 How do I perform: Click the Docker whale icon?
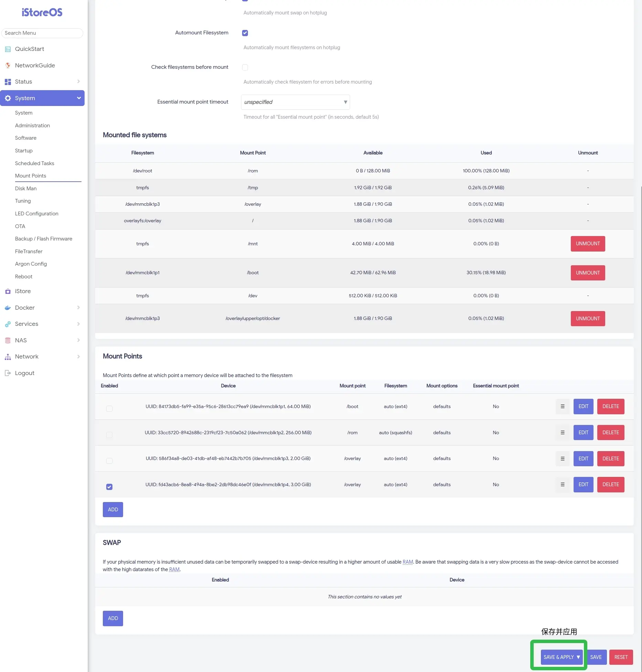point(8,308)
